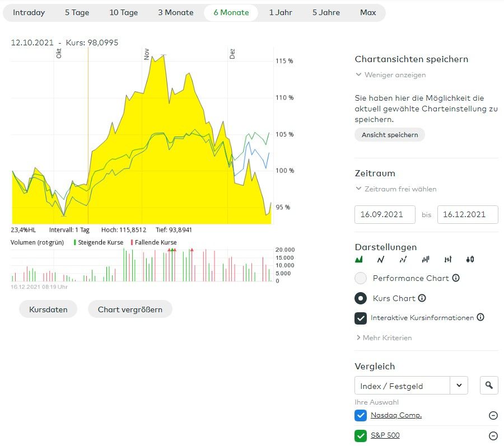504x446 pixels.
Task: Choose the dashed line chart style icon
Action: (x=403, y=259)
